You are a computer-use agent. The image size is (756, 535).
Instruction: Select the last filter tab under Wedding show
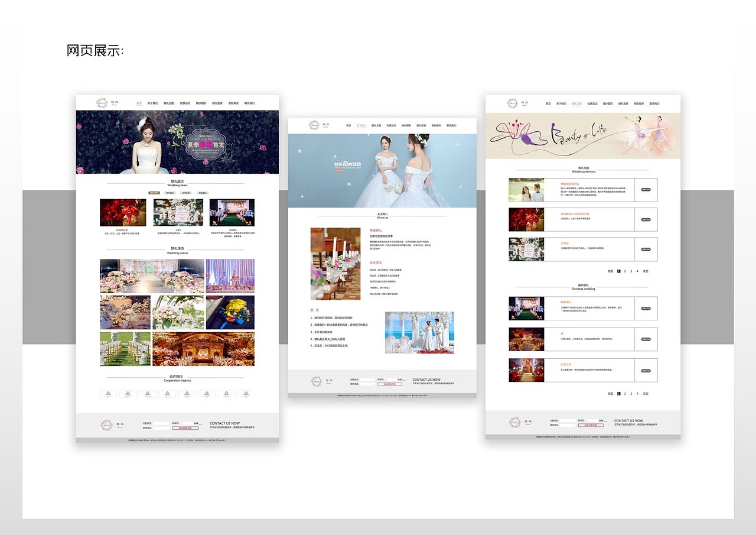pos(203,193)
